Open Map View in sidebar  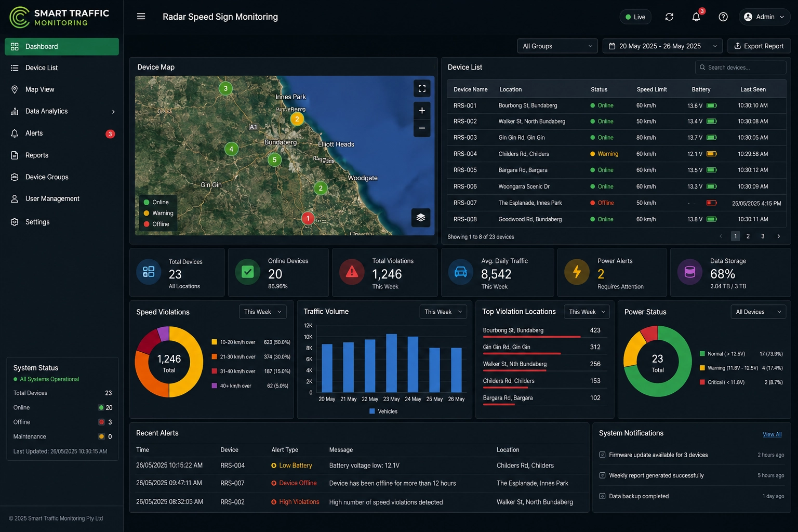[62, 89]
